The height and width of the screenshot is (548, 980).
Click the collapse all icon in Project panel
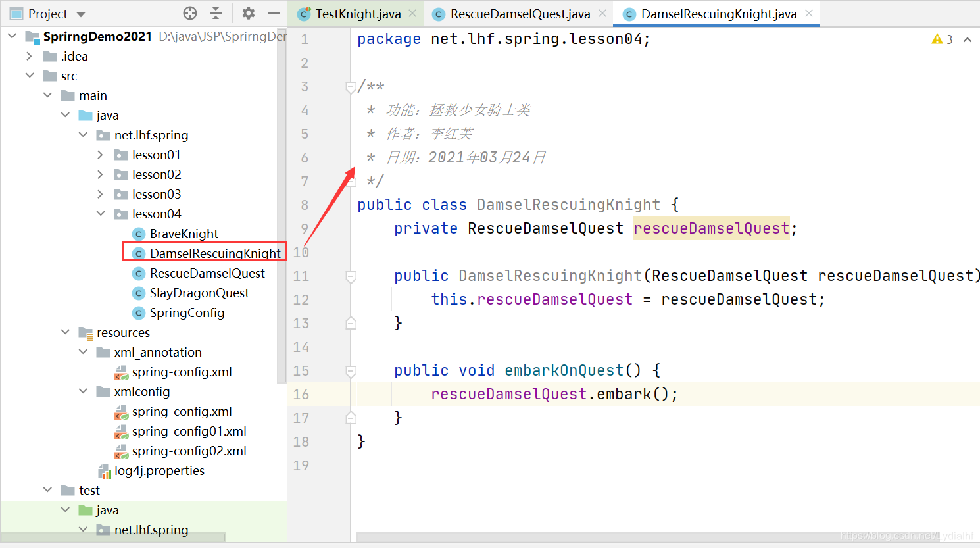click(216, 13)
